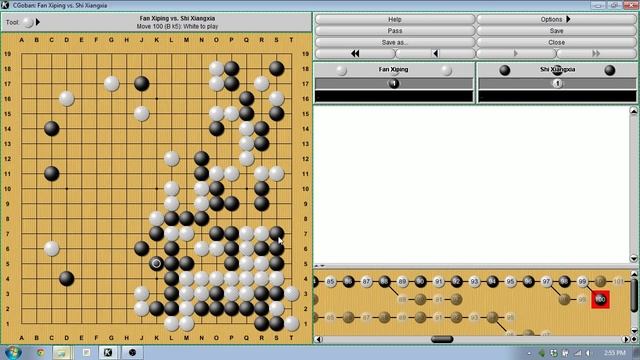Select move 97 in game tree main line
This screenshot has height=360, width=640.
[x=546, y=282]
